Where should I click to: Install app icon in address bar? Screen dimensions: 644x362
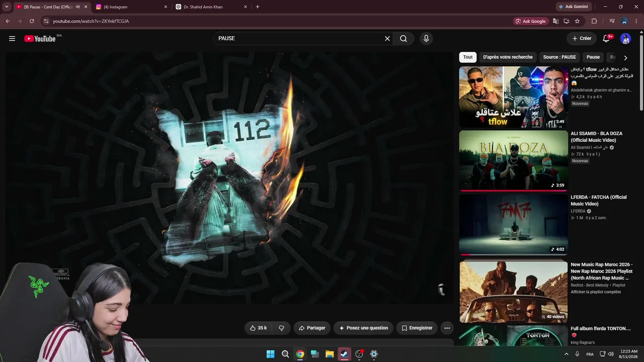click(566, 21)
